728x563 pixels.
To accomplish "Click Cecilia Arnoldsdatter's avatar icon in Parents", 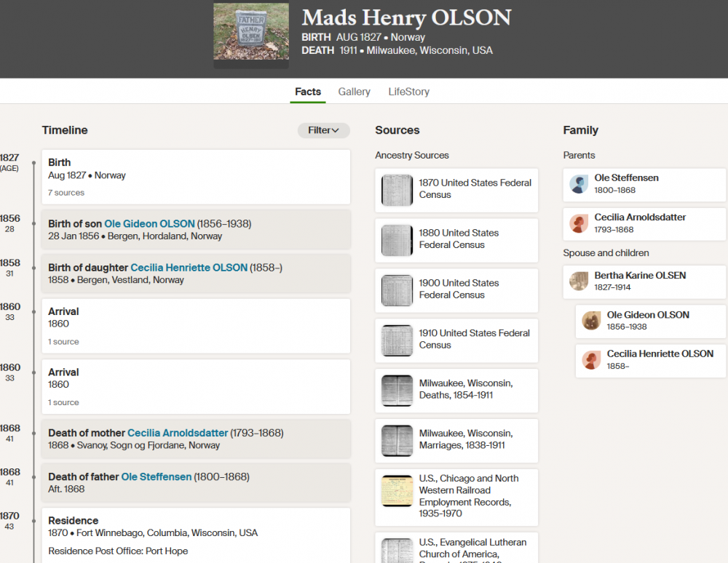I will pyautogui.click(x=579, y=223).
